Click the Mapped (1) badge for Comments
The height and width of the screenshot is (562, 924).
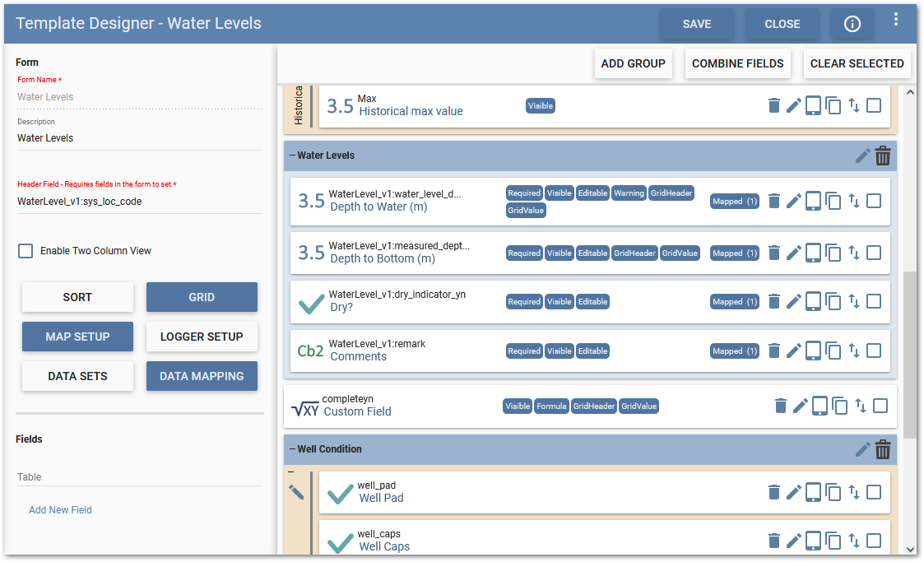734,351
